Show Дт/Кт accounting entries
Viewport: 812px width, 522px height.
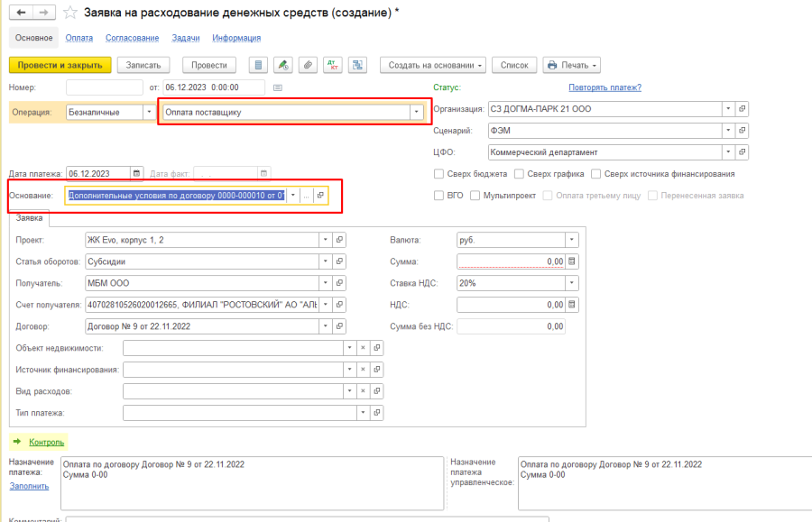tap(333, 65)
